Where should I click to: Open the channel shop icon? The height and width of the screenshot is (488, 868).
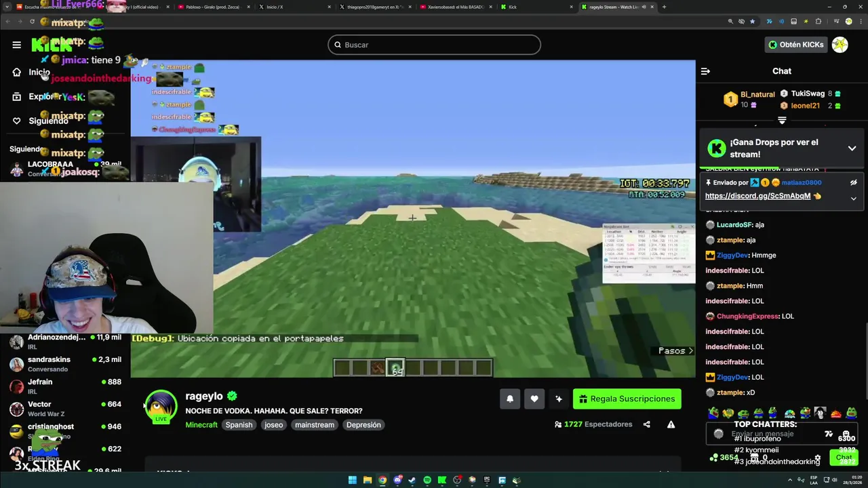[x=753, y=457]
